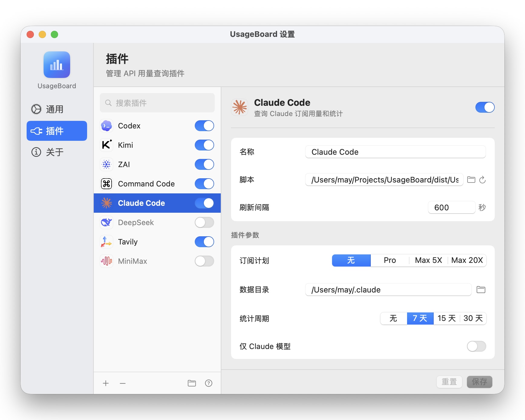Toggle Claude Code switch in detail header

(485, 107)
